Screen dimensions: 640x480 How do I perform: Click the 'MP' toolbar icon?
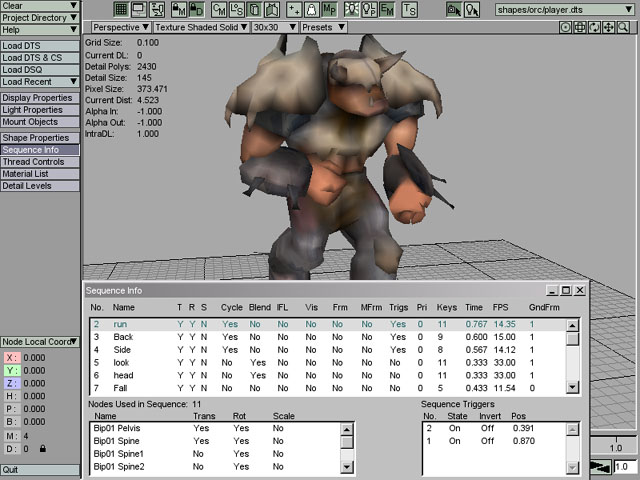tap(329, 9)
